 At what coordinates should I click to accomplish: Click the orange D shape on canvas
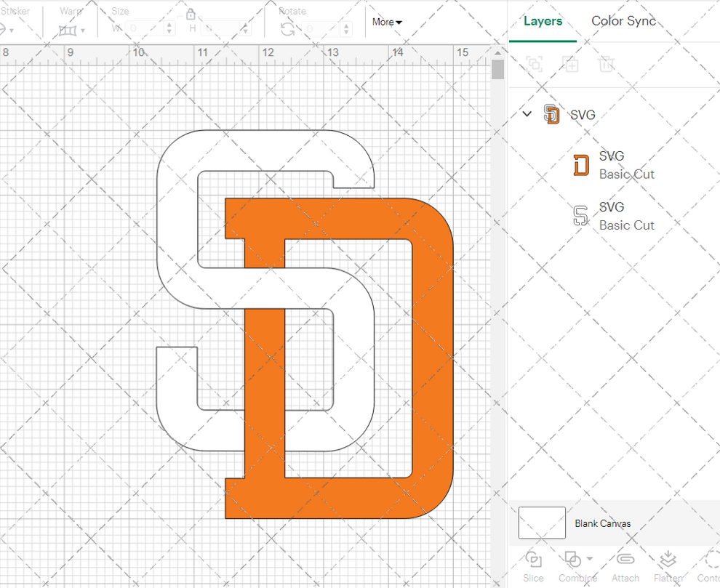coord(432,363)
